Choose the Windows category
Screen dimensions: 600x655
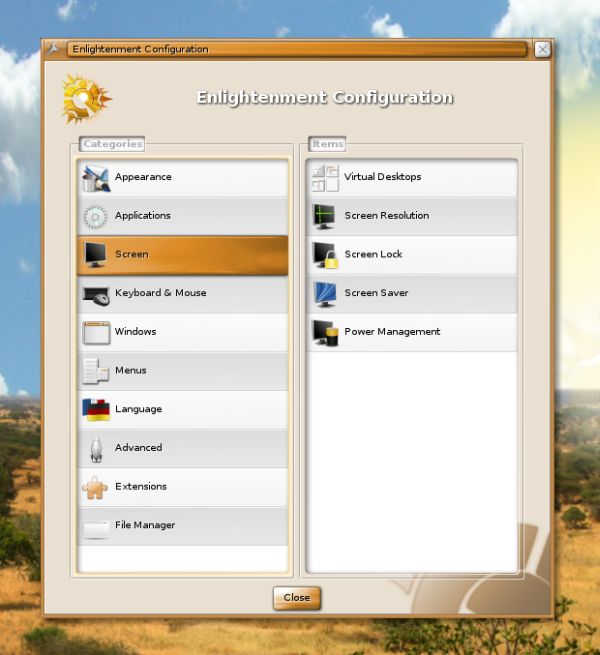[183, 333]
